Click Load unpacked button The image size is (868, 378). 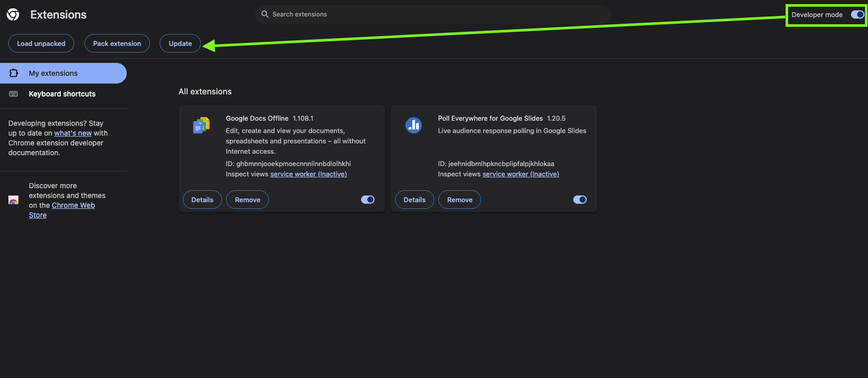tap(41, 43)
